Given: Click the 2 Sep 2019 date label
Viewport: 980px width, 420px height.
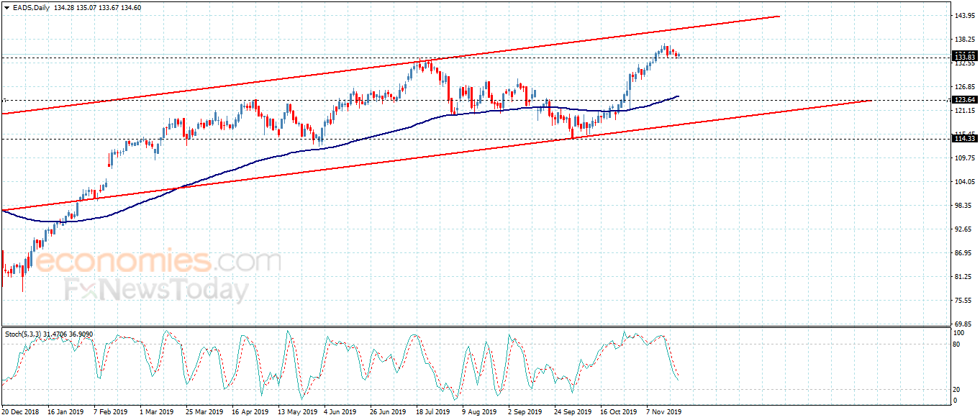Looking at the screenshot, I should 525,413.
